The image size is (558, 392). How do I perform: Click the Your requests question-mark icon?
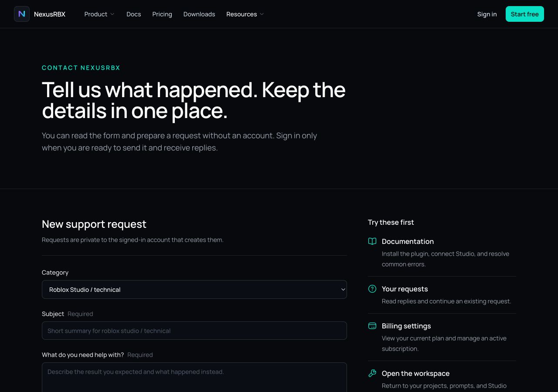(x=372, y=289)
